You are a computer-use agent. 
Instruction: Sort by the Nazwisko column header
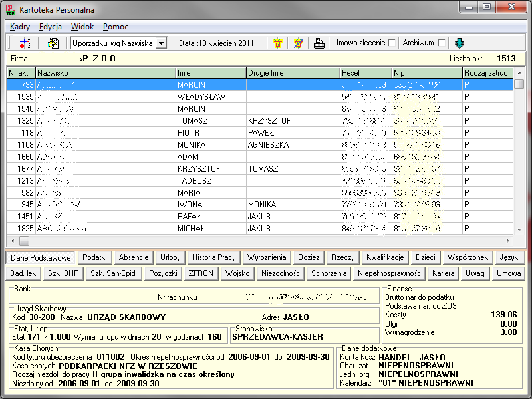coord(106,73)
